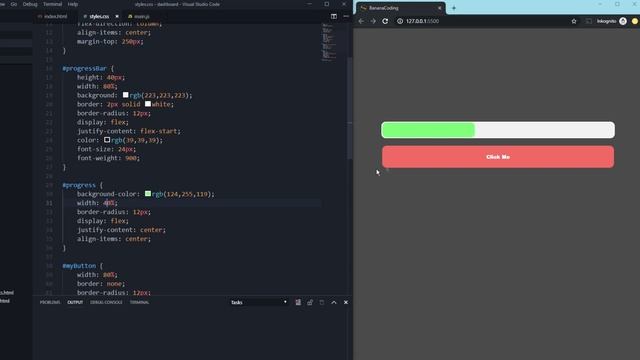Go back in the browser
This screenshot has width=640, height=360.
coord(361,21)
